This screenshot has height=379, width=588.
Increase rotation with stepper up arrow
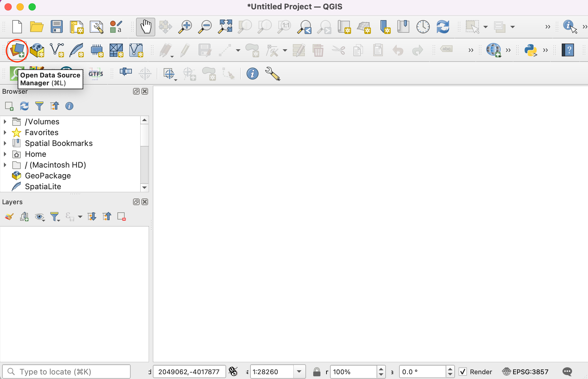pyautogui.click(x=450, y=369)
